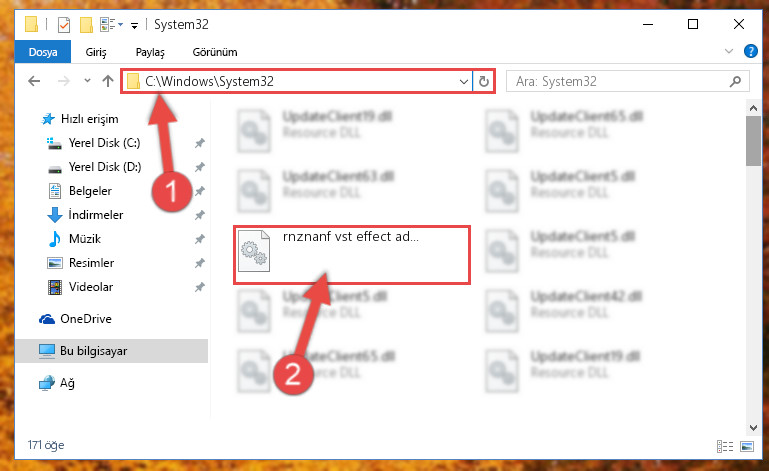Click the Back navigation arrow

[x=34, y=81]
